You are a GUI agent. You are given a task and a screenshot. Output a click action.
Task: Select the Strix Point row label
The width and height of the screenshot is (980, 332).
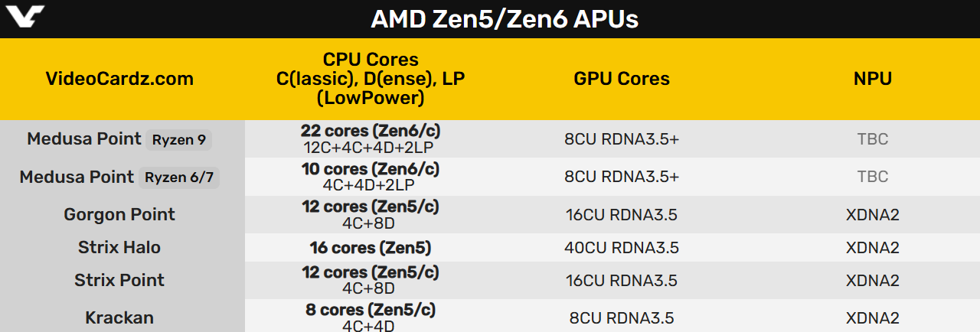click(119, 280)
